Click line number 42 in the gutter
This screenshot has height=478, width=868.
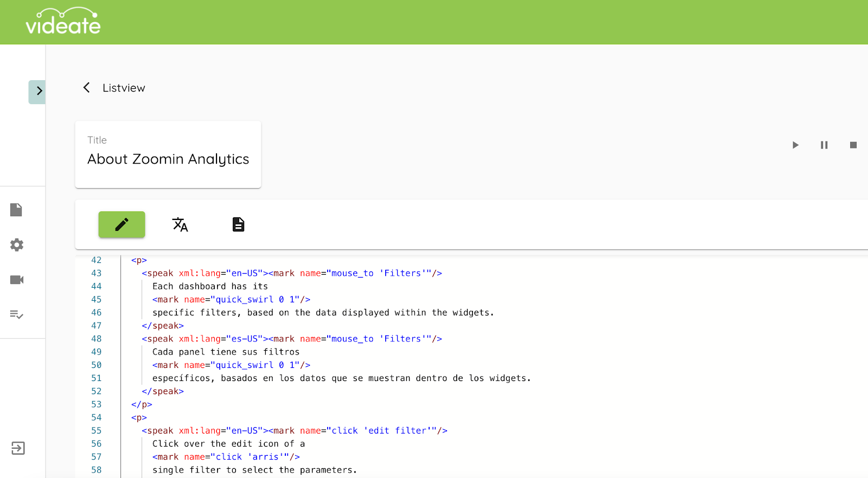(96, 260)
